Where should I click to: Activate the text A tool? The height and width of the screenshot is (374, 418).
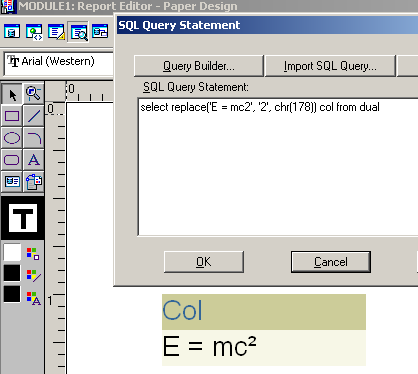[x=33, y=160]
